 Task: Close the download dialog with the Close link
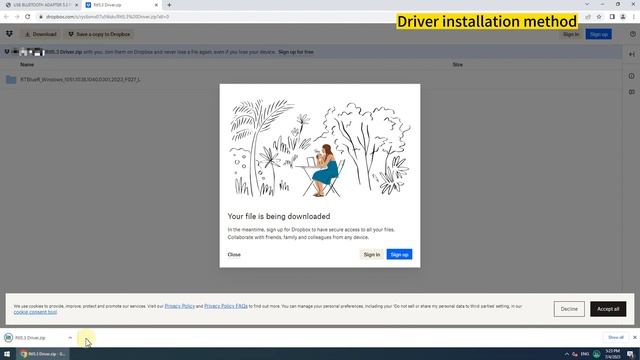click(x=234, y=255)
